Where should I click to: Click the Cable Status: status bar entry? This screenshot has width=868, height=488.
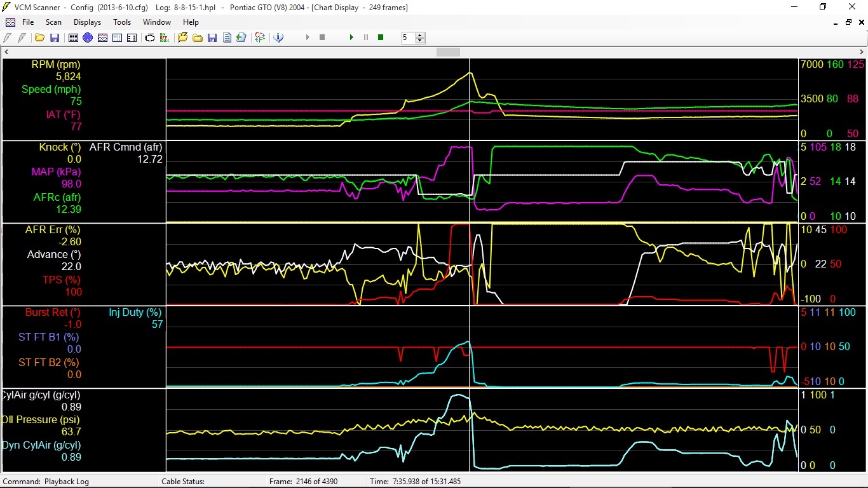pos(183,482)
